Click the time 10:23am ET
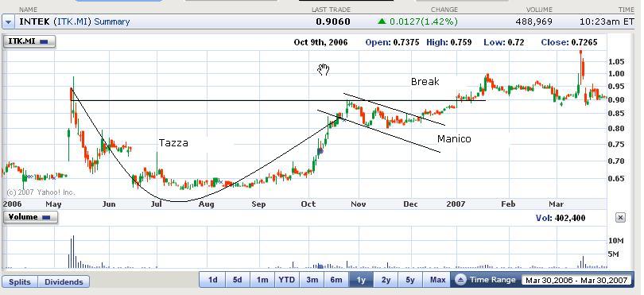The image size is (644, 295). [607, 21]
